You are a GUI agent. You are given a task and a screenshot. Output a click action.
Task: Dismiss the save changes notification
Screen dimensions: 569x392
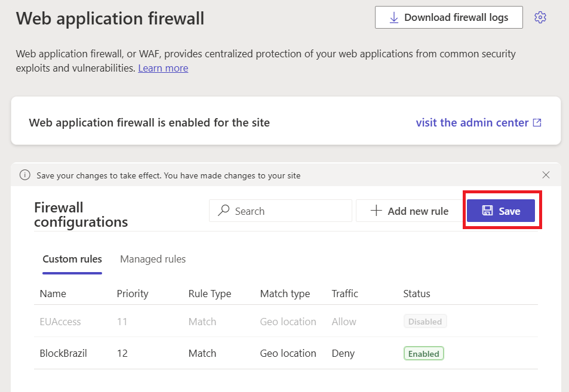(546, 175)
